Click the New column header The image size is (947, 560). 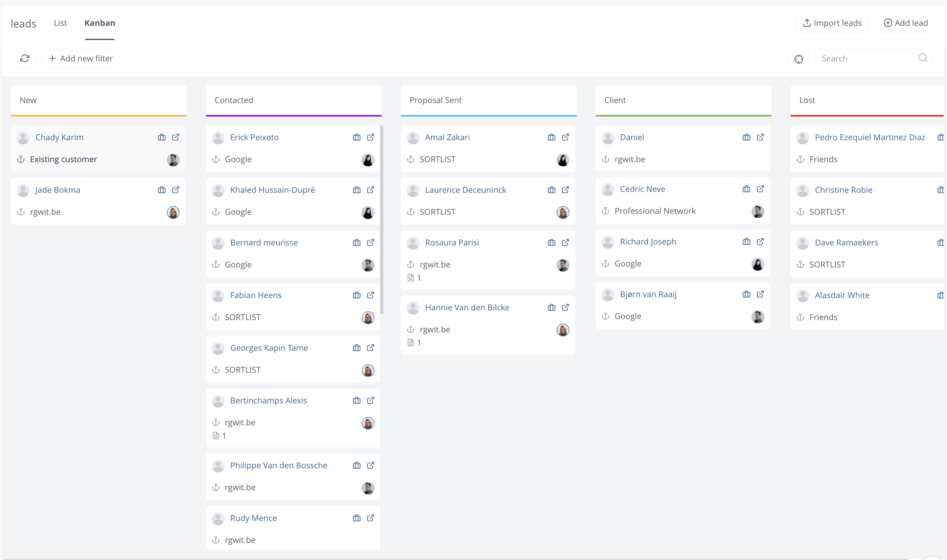[99, 100]
